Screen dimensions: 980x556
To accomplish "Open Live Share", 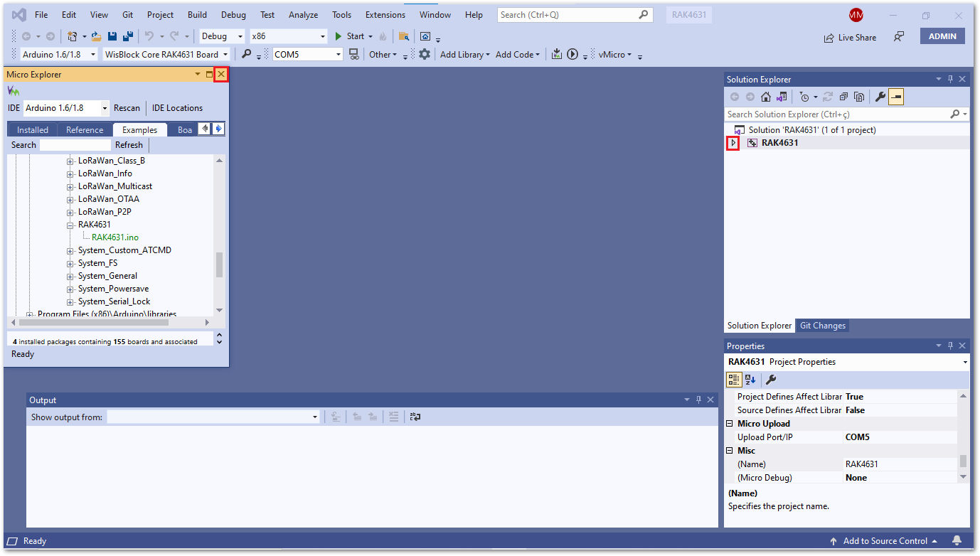I will [850, 38].
